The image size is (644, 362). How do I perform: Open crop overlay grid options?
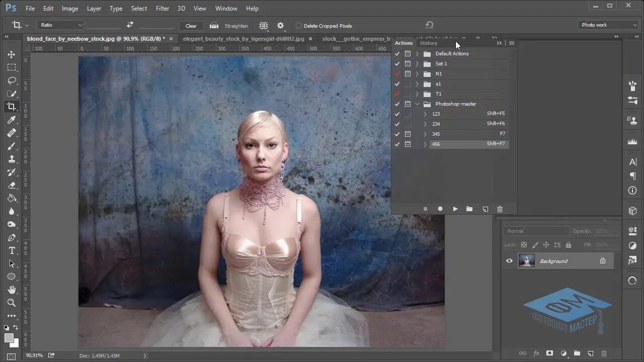264,25
